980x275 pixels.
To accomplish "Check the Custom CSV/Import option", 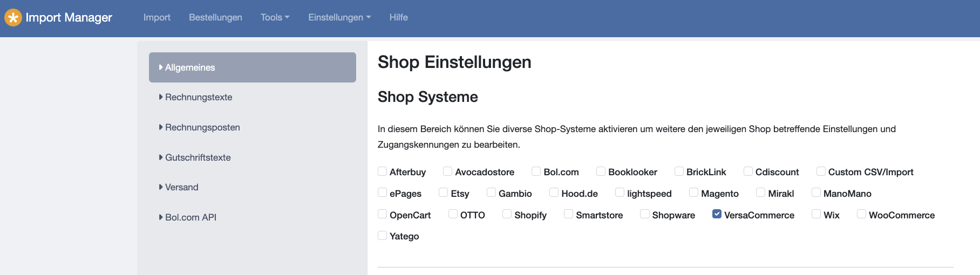I will coord(821,171).
